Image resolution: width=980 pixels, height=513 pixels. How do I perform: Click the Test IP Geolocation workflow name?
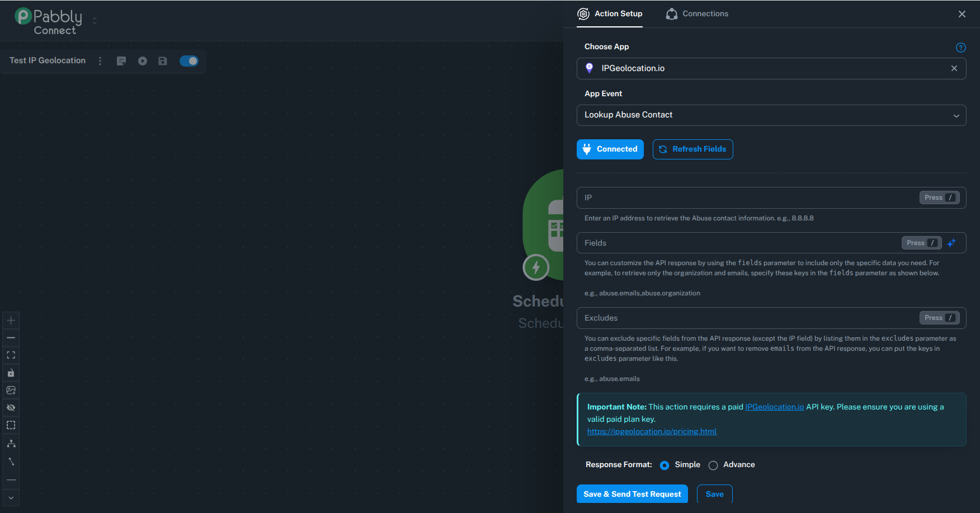(48, 60)
